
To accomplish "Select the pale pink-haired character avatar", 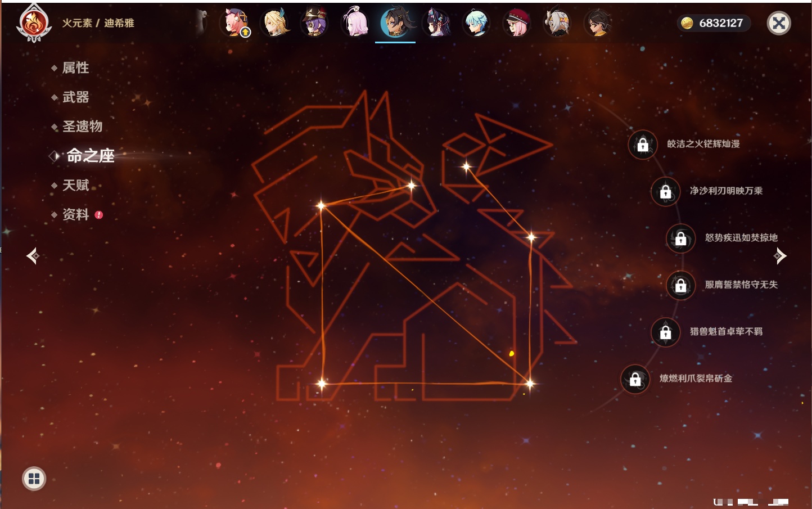I will click(x=355, y=23).
